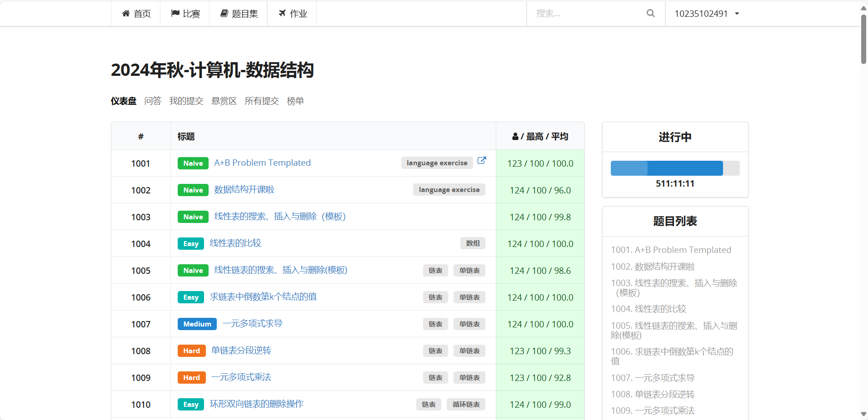The height and width of the screenshot is (420, 868).
Task: Select the 仪表盘 dashboard tab
Action: pos(124,101)
